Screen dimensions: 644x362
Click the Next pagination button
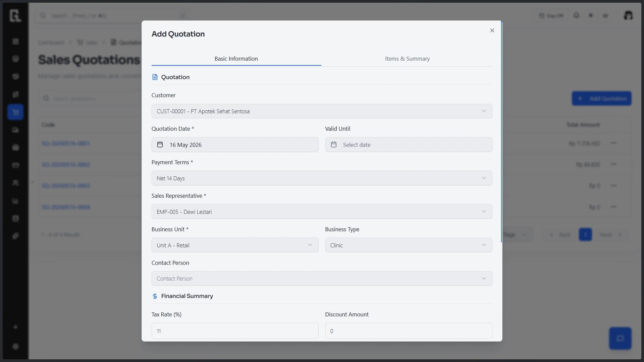(x=611, y=235)
